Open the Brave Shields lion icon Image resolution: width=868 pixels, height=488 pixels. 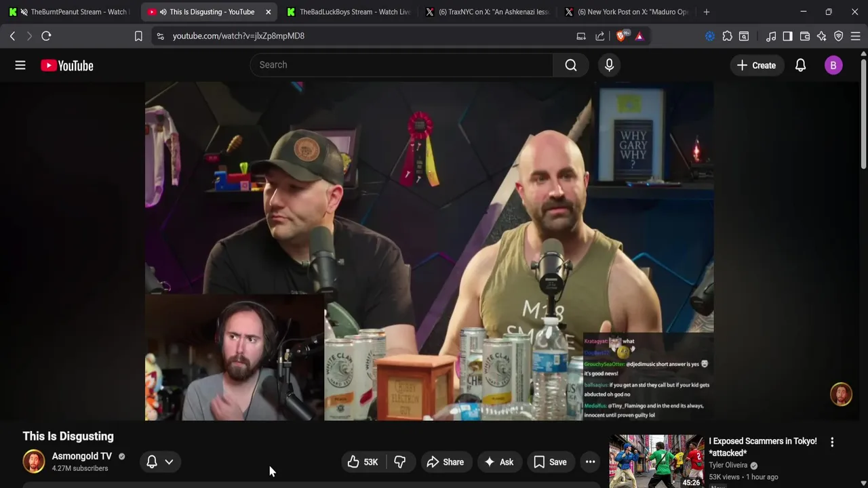coord(621,36)
